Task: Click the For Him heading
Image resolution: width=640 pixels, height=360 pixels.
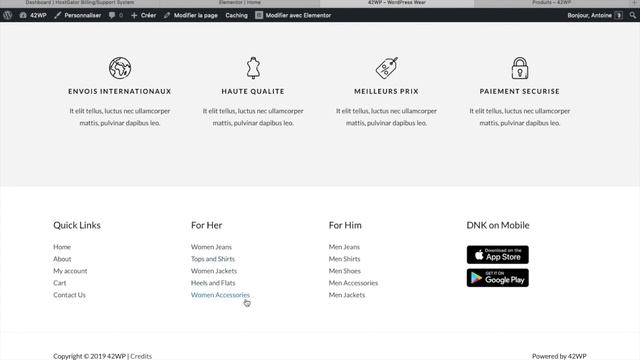Action: tap(345, 225)
